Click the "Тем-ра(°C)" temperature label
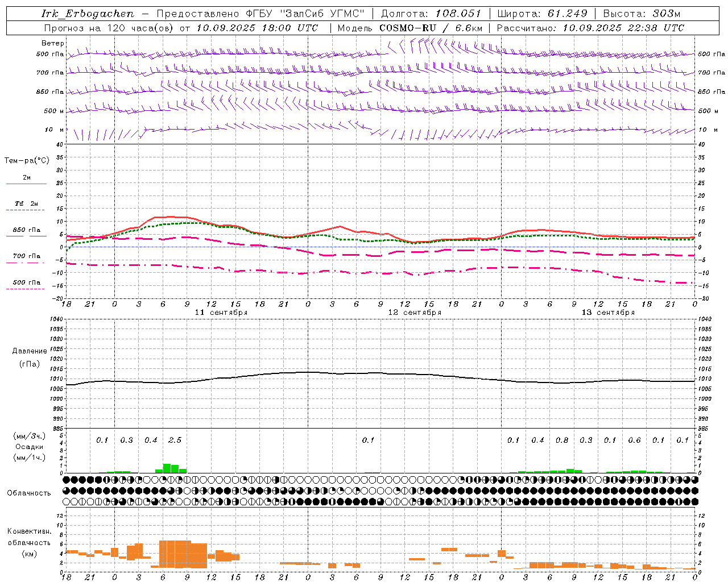 point(27,161)
